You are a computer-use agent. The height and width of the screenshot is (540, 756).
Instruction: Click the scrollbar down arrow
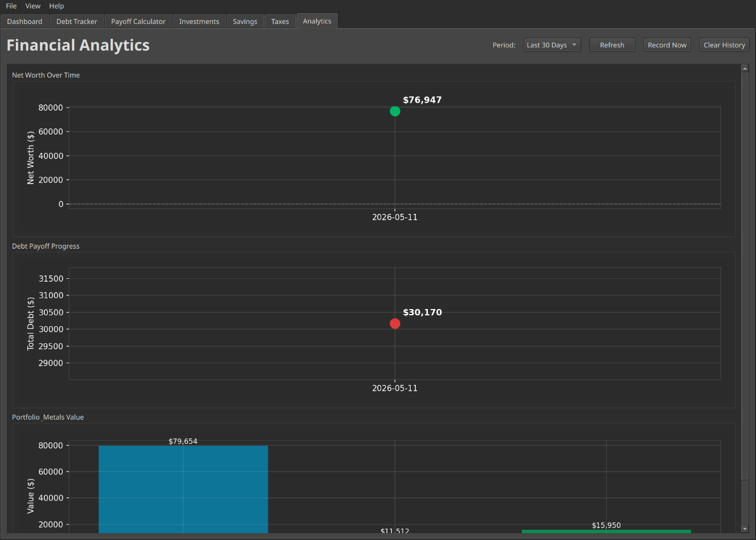click(x=745, y=529)
